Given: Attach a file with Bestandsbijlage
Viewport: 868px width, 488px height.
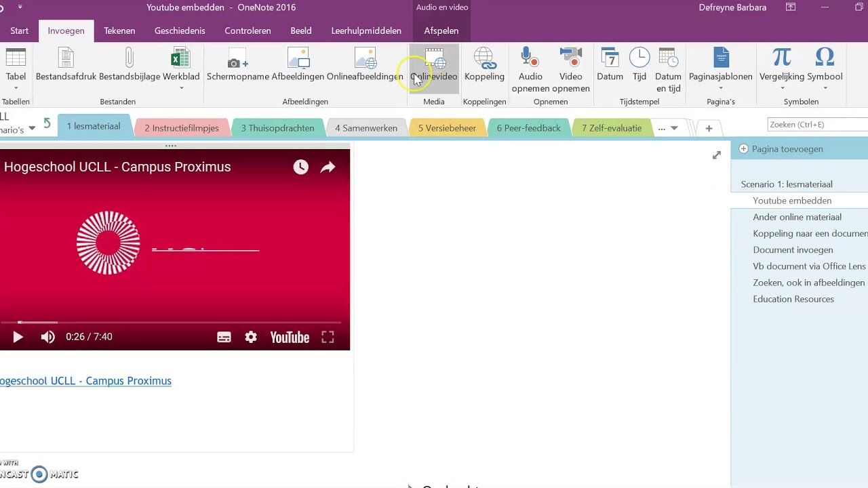Looking at the screenshot, I should tap(130, 65).
